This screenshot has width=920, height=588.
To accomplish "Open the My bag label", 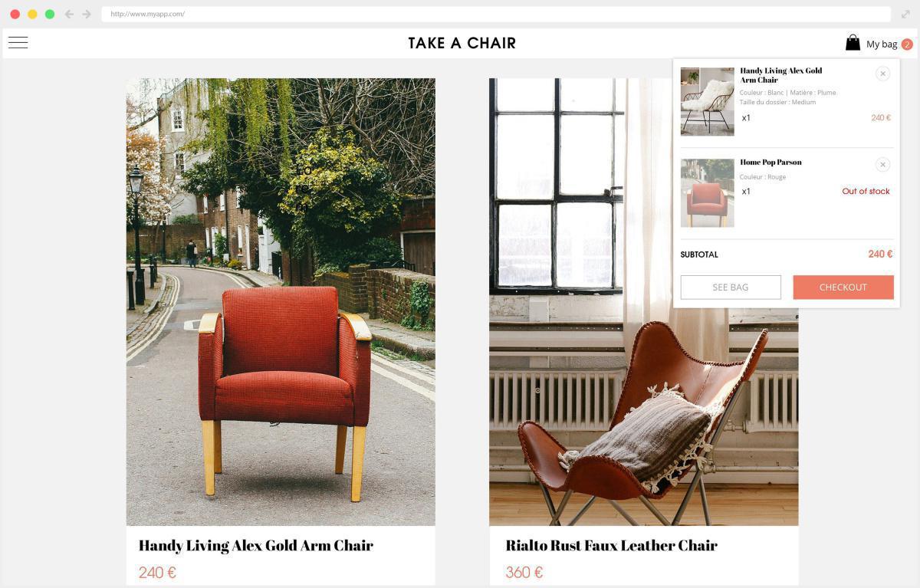I will coord(882,44).
